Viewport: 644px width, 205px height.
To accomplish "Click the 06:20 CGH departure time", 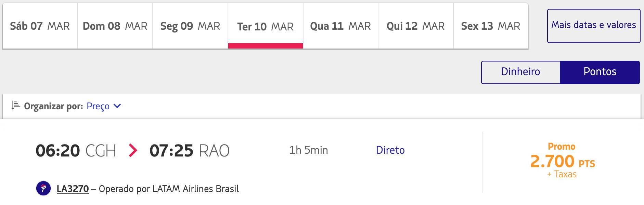I will pos(76,150).
